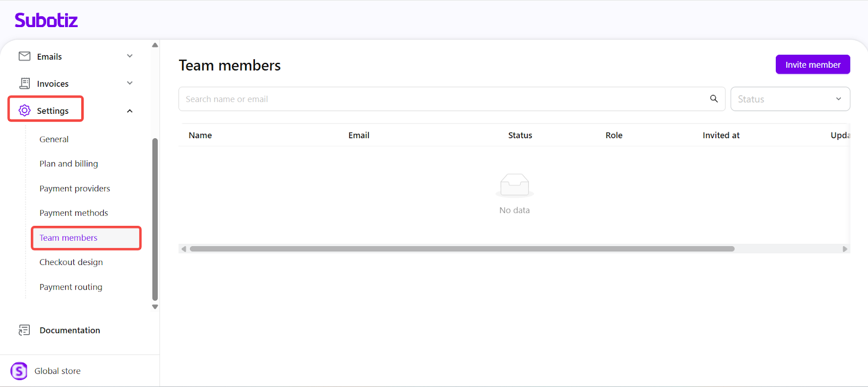Click the Documentation page icon
Image resolution: width=868 pixels, height=387 pixels.
click(24, 330)
